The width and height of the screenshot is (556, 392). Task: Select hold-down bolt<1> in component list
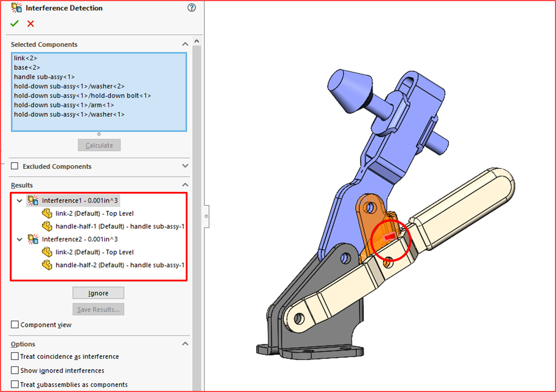click(x=82, y=96)
